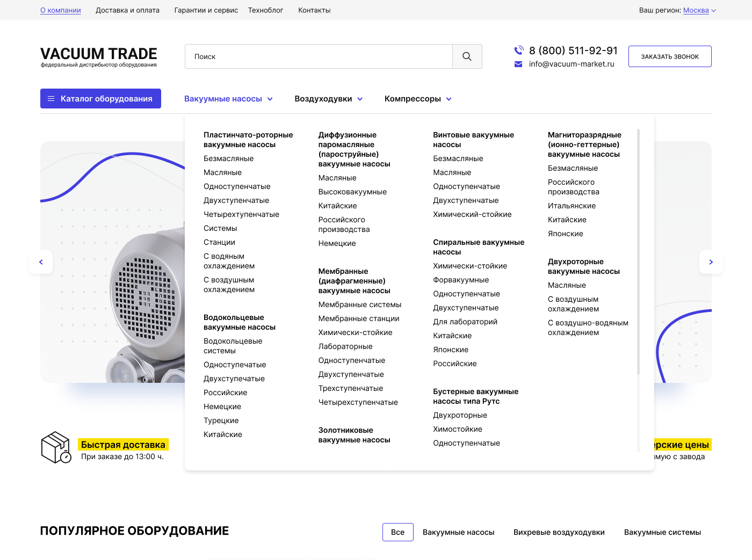Image resolution: width=752 pixels, height=560 pixels.
Task: Open Технοблог in top menu
Action: pyautogui.click(x=265, y=10)
